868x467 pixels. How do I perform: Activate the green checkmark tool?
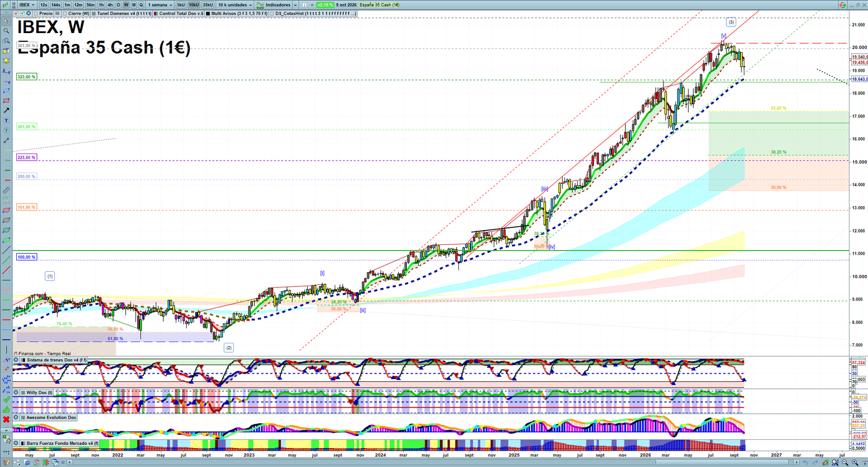pos(6,400)
